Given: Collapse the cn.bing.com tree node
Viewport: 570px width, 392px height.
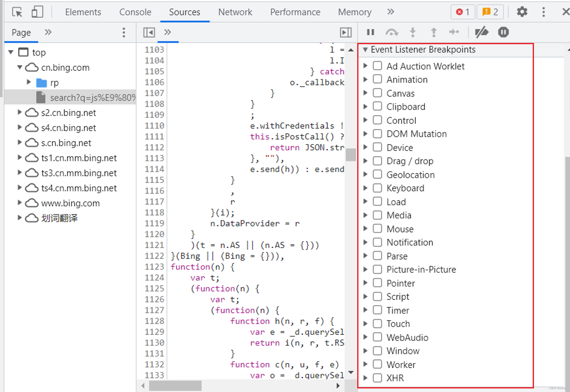Looking at the screenshot, I should 20,67.
